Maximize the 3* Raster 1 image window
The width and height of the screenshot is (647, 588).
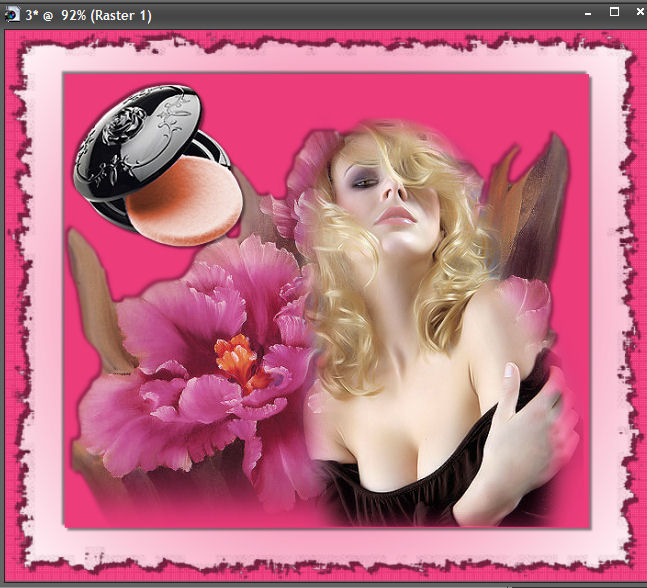pyautogui.click(x=614, y=12)
